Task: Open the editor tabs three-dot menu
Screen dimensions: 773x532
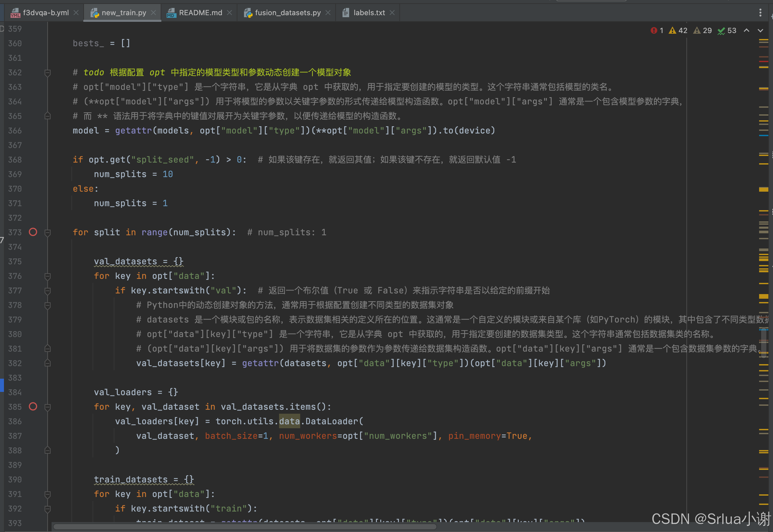Action: click(760, 13)
